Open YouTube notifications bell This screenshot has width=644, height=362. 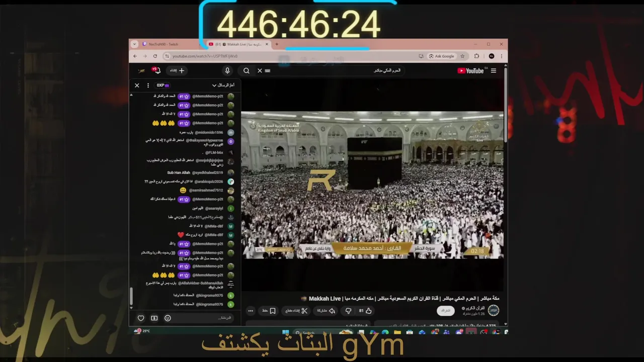(156, 70)
